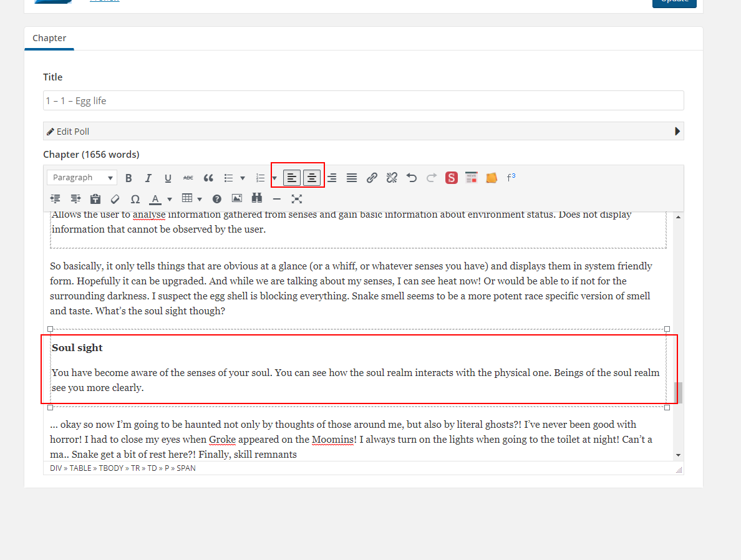Open the text color picker arrow
This screenshot has width=741, height=560.
[170, 199]
